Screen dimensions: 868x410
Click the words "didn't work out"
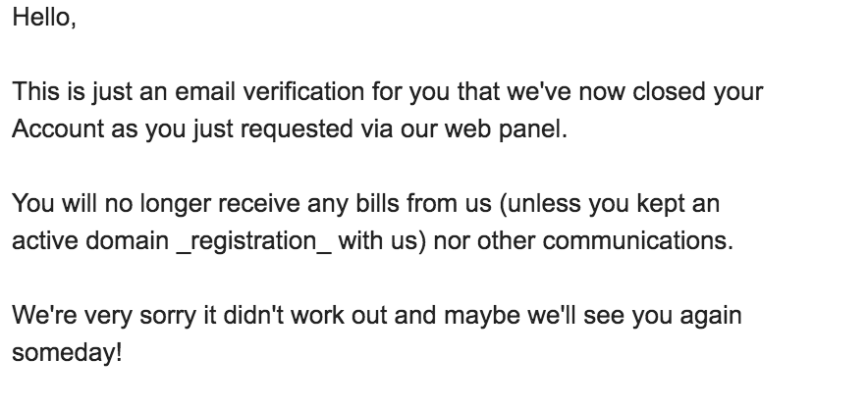click(305, 316)
